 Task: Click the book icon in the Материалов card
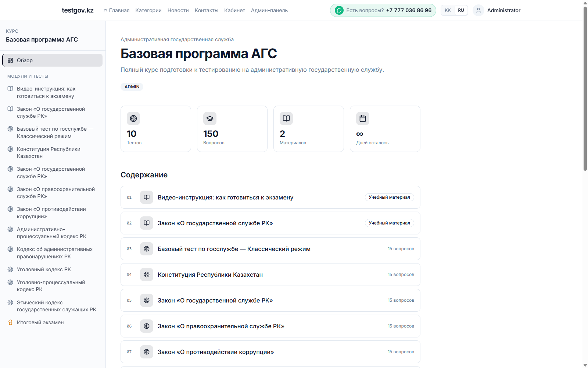click(x=286, y=118)
